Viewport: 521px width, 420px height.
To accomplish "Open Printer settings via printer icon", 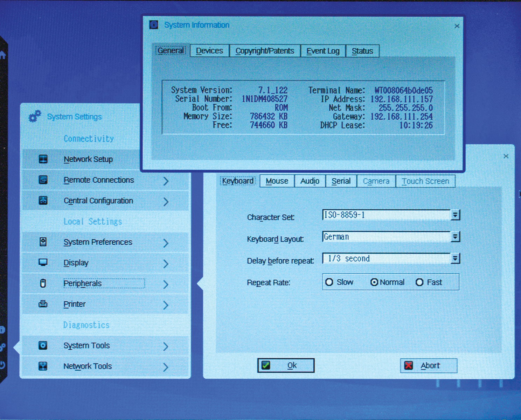I will (x=43, y=304).
